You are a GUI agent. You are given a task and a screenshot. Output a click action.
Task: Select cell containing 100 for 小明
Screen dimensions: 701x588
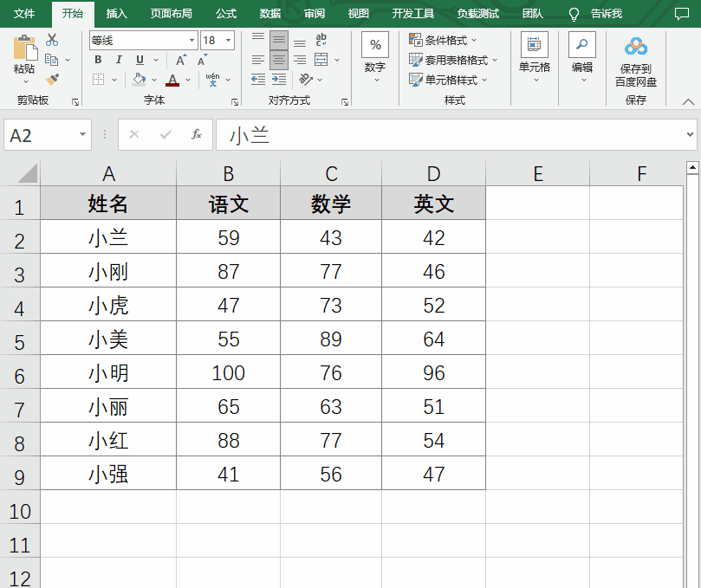tap(229, 372)
